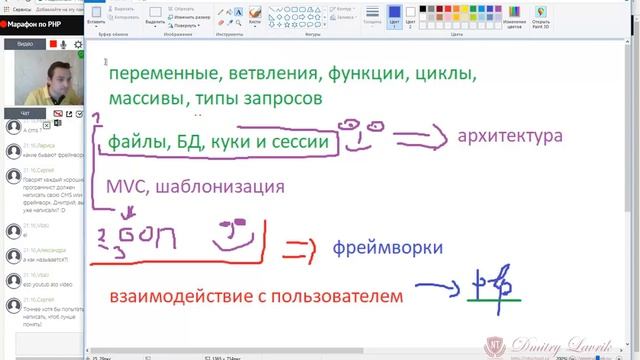Expand the Shapes gallery more arrow

click(x=325, y=25)
